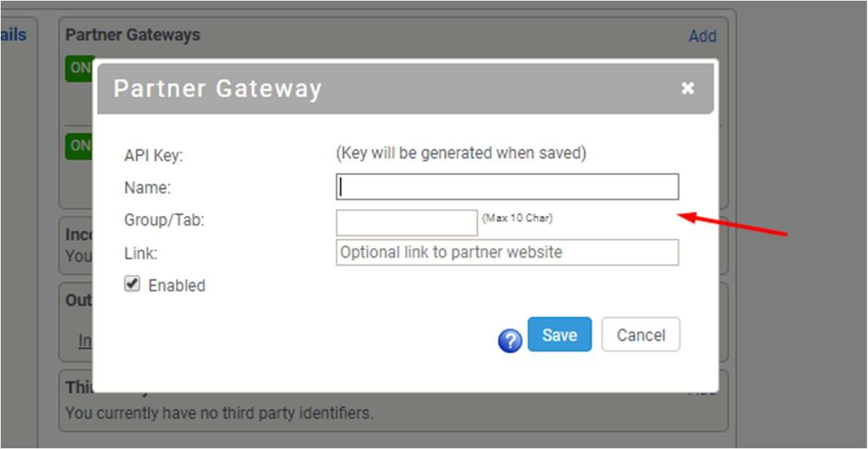
Task: Click the no third party identifiers message
Action: (219, 413)
